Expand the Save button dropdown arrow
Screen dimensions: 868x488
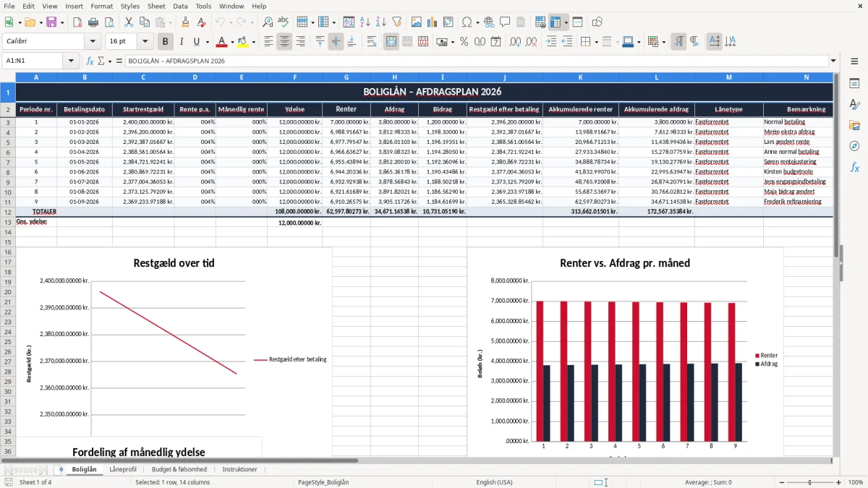(61, 22)
